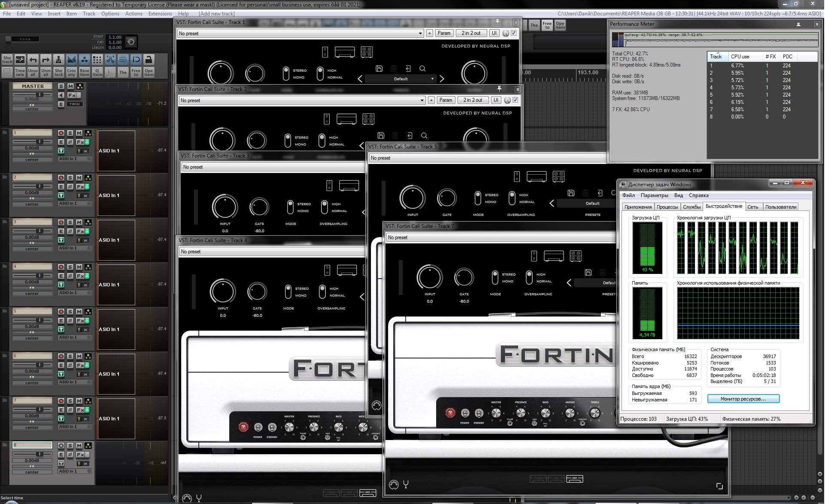
Task: Open the 'No preset' dropdown in Track 7 FX window
Action: [500, 237]
